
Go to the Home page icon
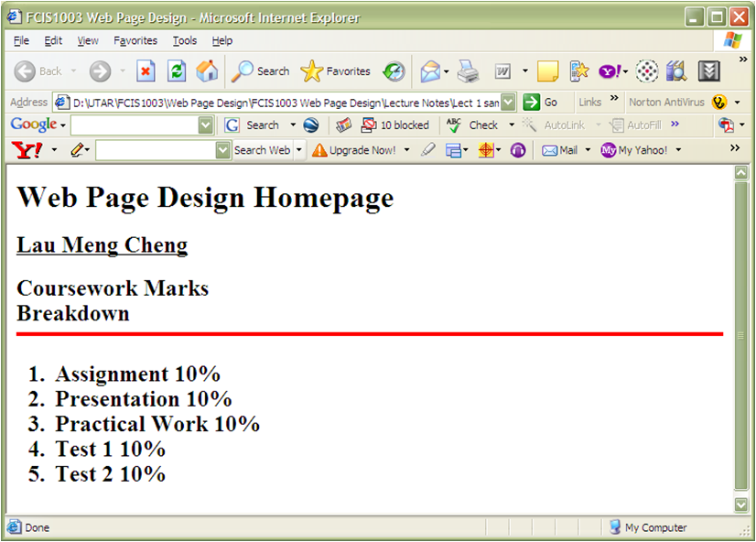207,70
